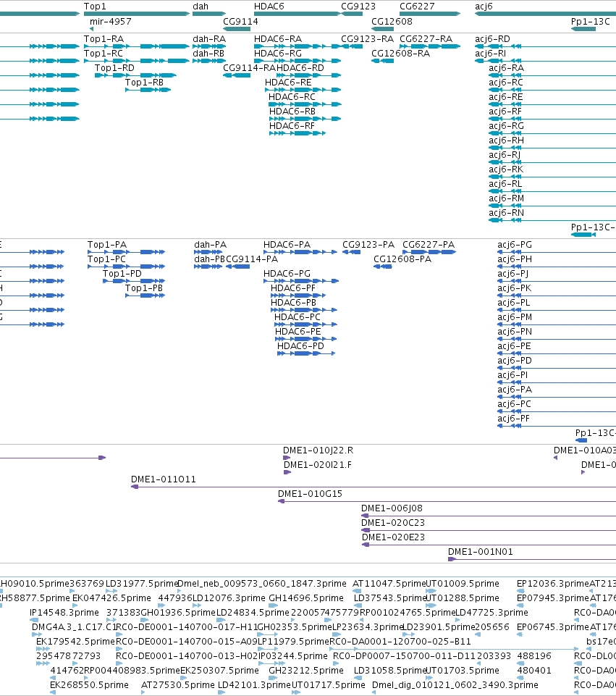Click the DME1-020C23 BAC label

tap(393, 522)
